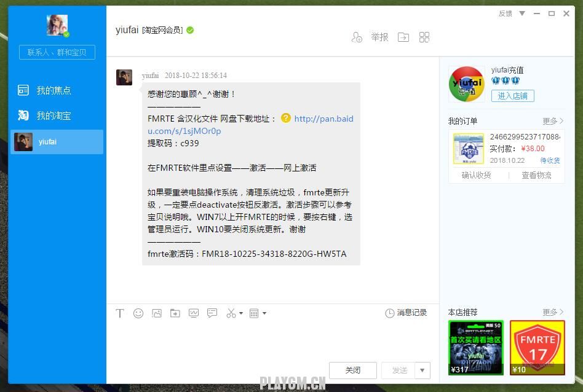
Task: Click the screen-shake monitor icon in toolbar
Action: 194,313
